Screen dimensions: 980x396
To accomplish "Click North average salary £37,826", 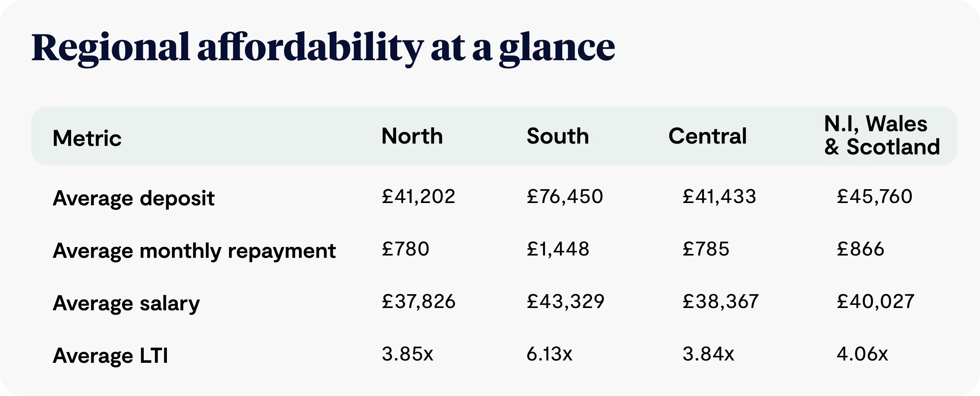I will click(x=419, y=301).
